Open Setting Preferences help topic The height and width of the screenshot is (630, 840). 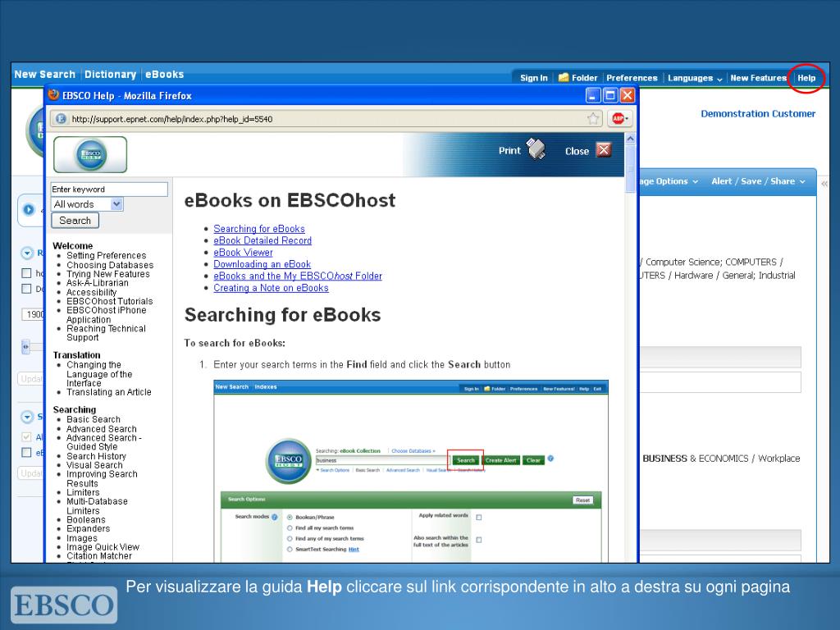[106, 256]
